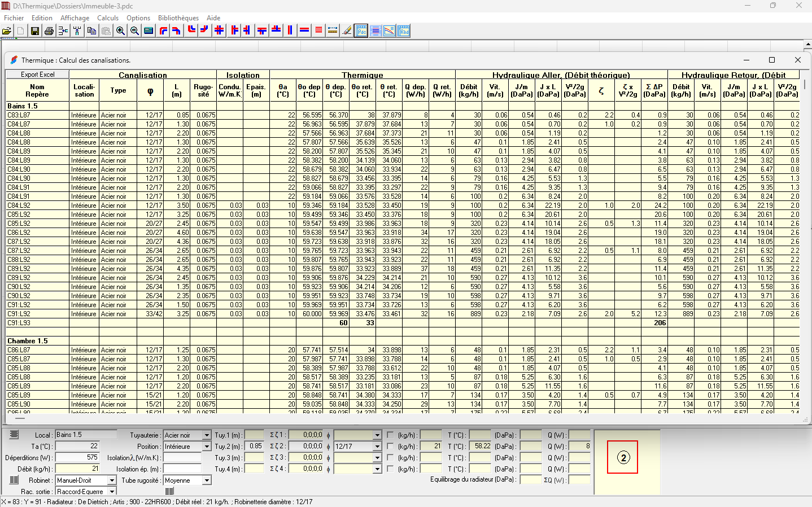Viewport: 812px width, 507px height.
Task: Check the kg/h checkbox for Tuy.4
Action: pos(390,469)
